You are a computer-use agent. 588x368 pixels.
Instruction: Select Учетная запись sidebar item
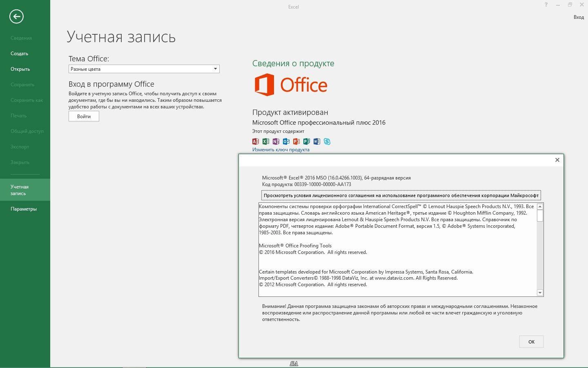pos(25,190)
